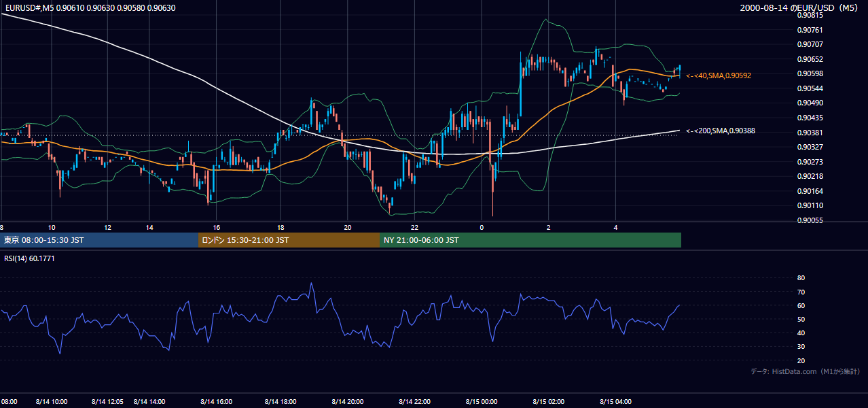This screenshot has width=868, height=408.
Task: Click price axis value 0.90490
Action: point(810,103)
